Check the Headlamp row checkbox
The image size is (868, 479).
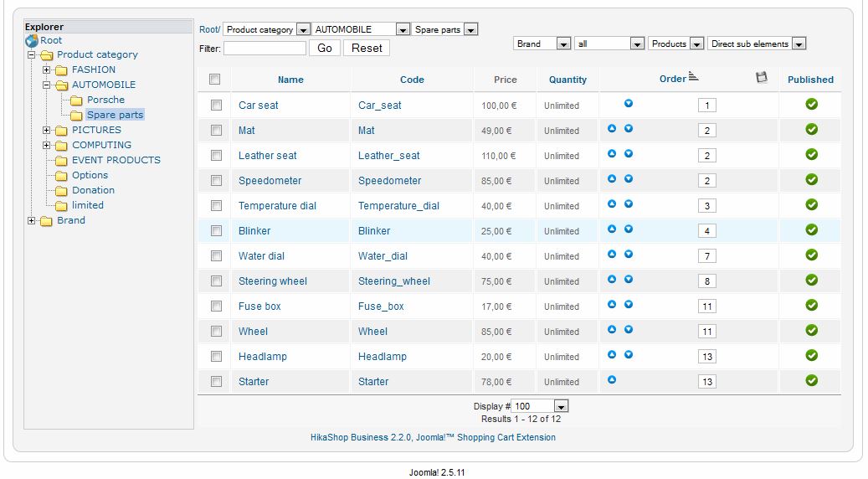tap(217, 356)
